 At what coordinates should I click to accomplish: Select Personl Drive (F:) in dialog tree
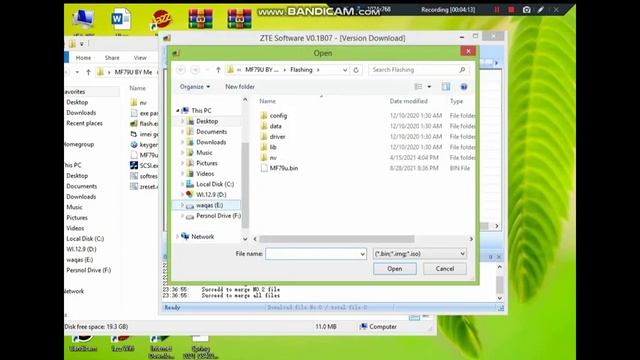click(218, 216)
